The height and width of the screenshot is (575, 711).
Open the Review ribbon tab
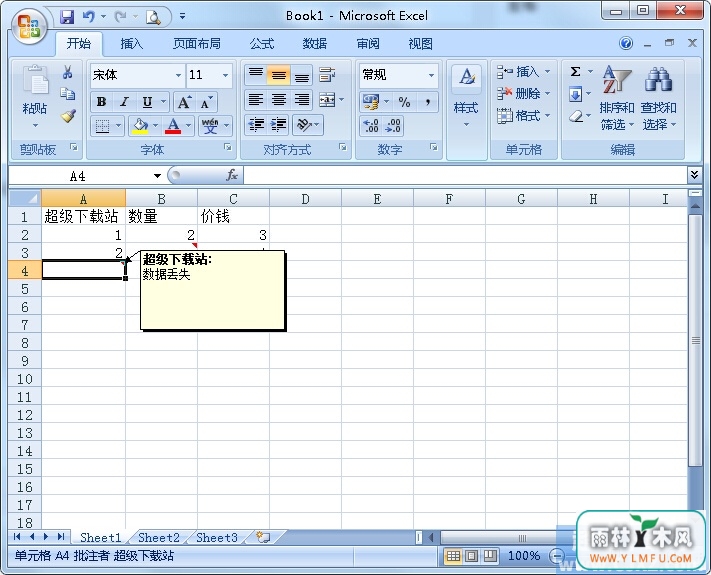(368, 44)
